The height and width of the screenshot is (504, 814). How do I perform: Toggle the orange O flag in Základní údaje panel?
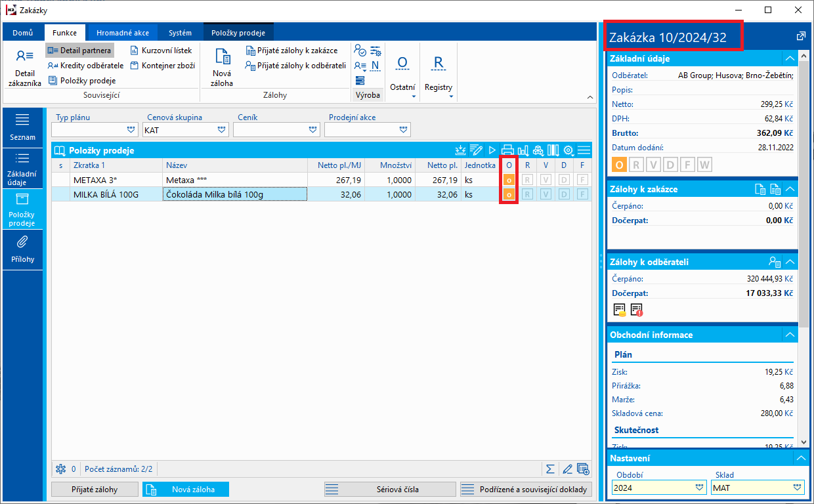click(x=620, y=164)
